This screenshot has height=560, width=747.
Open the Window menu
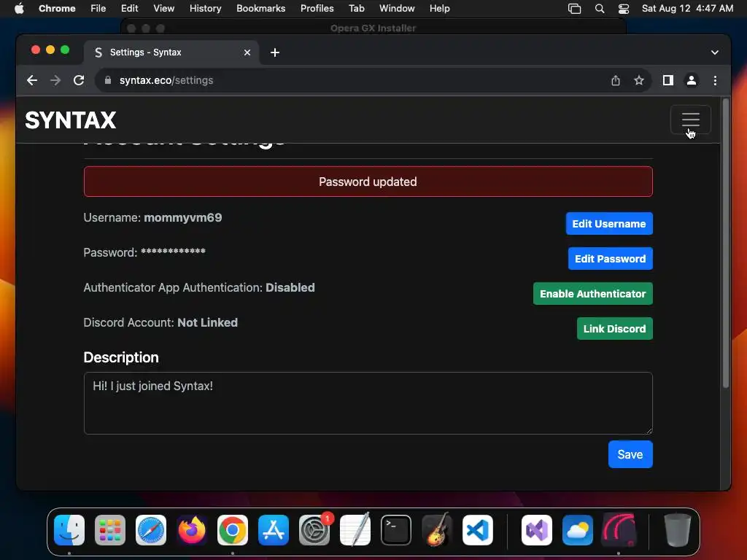397,9
